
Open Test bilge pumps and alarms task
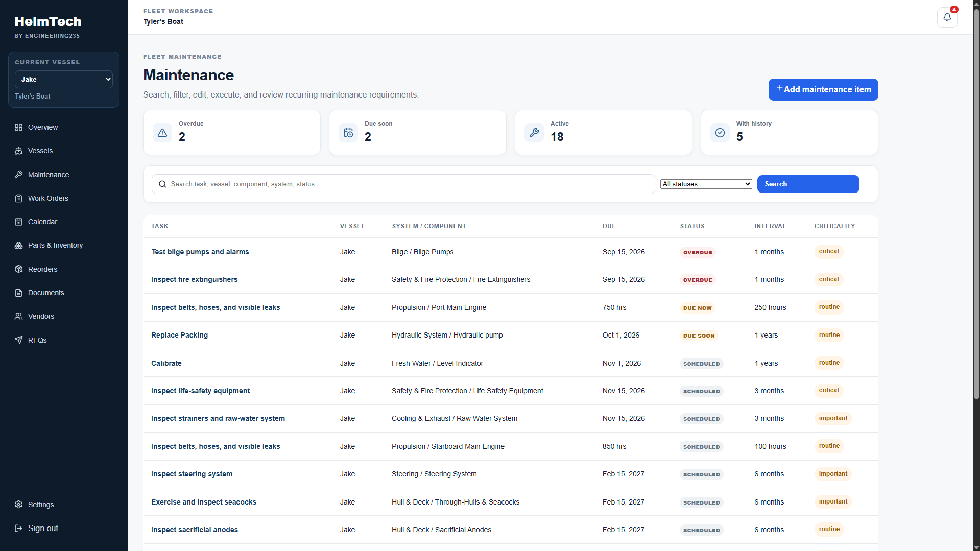click(200, 252)
